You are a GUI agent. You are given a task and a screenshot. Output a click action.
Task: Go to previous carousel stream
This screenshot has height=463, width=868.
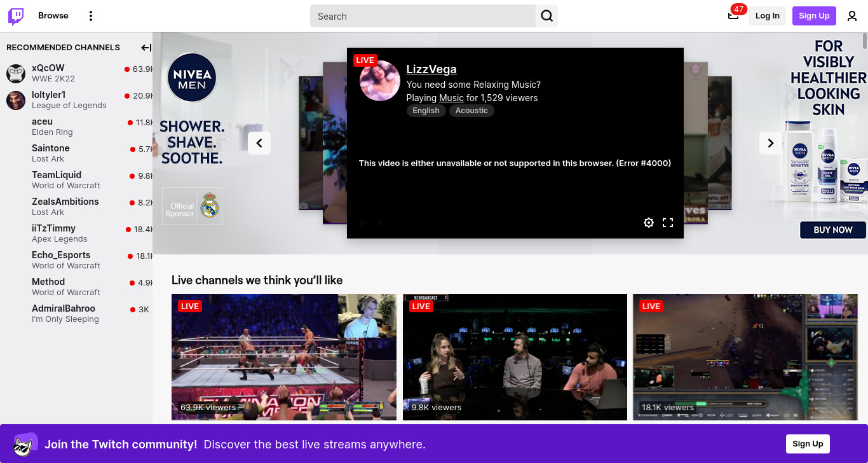pos(259,143)
